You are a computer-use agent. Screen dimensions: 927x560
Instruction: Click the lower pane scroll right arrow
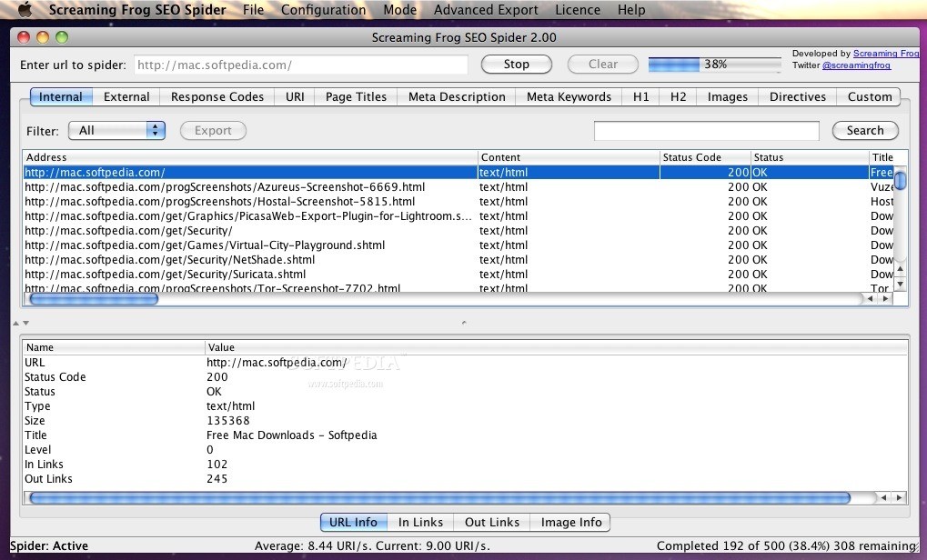coord(899,498)
